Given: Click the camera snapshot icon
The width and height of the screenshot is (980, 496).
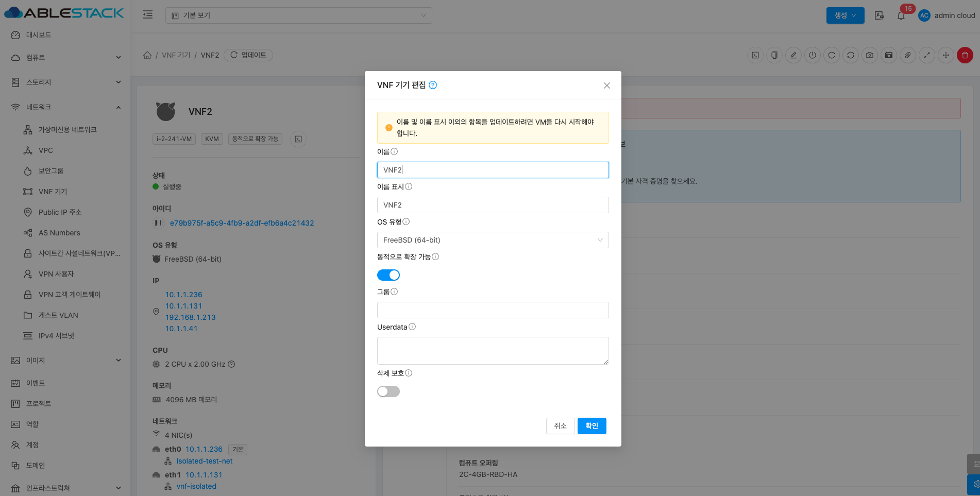Looking at the screenshot, I should click(x=870, y=55).
